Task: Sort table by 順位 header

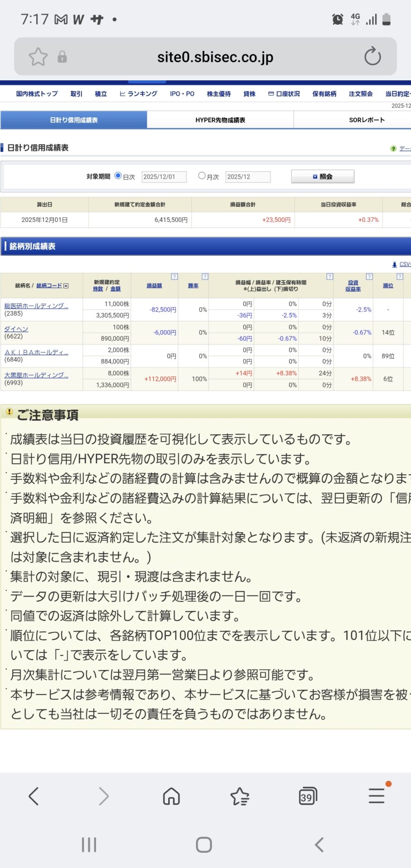Action: pos(388,286)
